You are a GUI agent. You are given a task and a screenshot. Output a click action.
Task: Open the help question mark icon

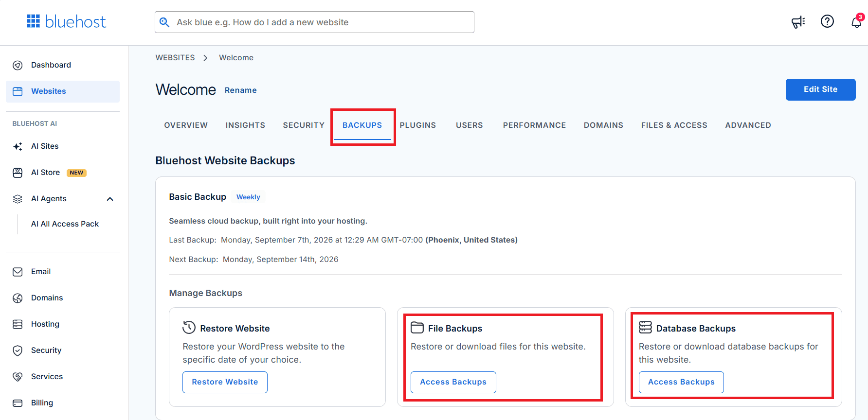[827, 21]
